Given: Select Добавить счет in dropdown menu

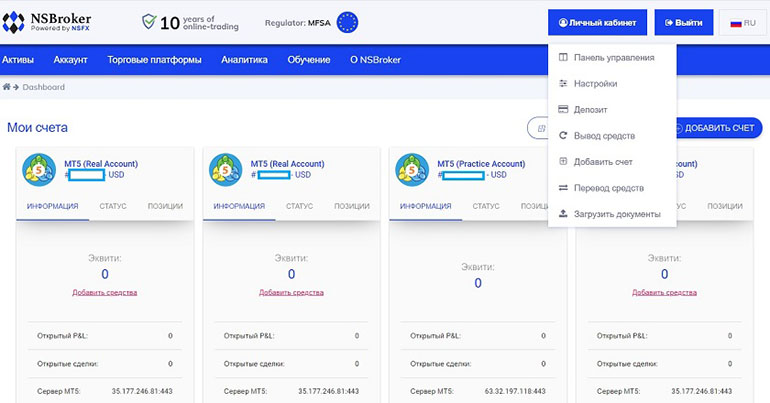Looking at the screenshot, I should 612,161.
